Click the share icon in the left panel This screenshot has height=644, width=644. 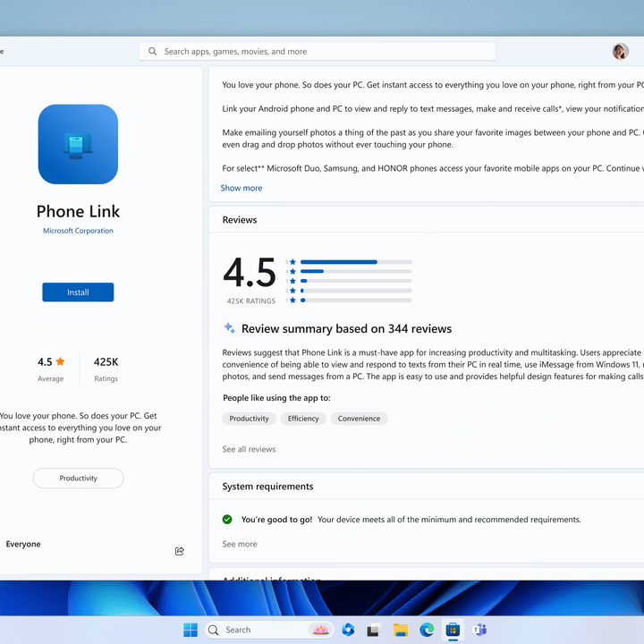point(180,551)
